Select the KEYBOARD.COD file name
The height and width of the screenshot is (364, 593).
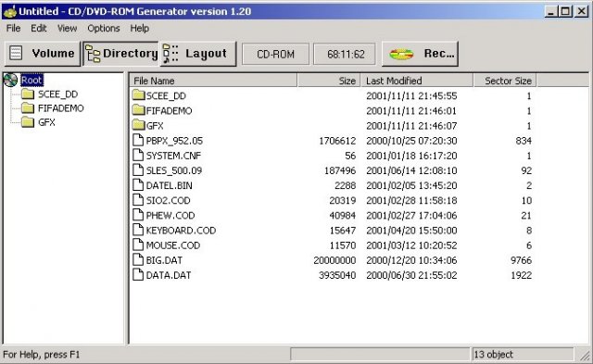(181, 231)
